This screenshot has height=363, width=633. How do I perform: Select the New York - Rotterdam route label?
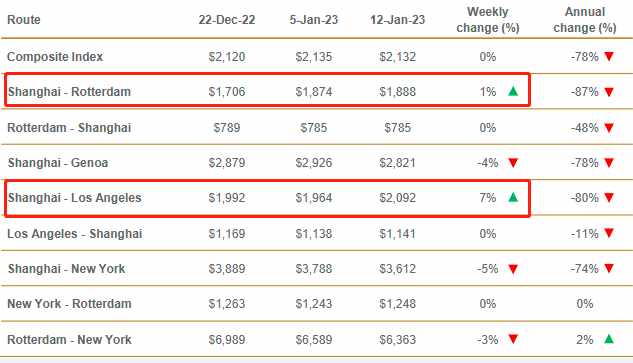(x=69, y=304)
